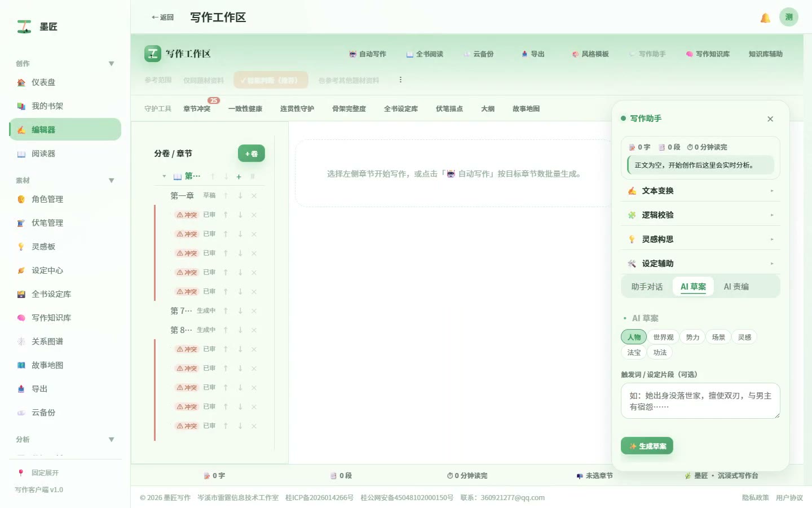
Task: Click the +卷 button
Action: 251,154
